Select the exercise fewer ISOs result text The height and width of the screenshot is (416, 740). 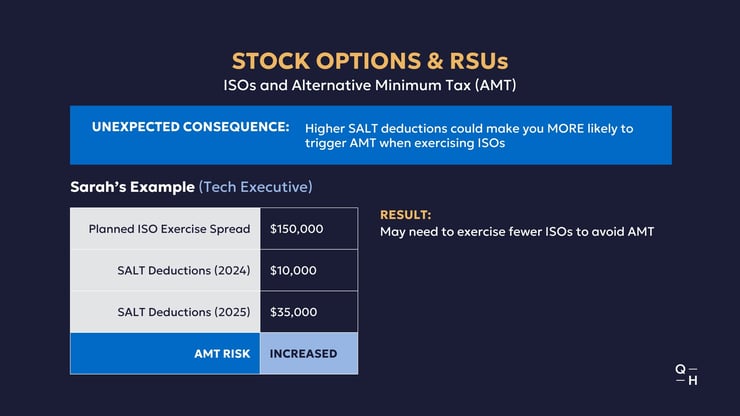(517, 232)
